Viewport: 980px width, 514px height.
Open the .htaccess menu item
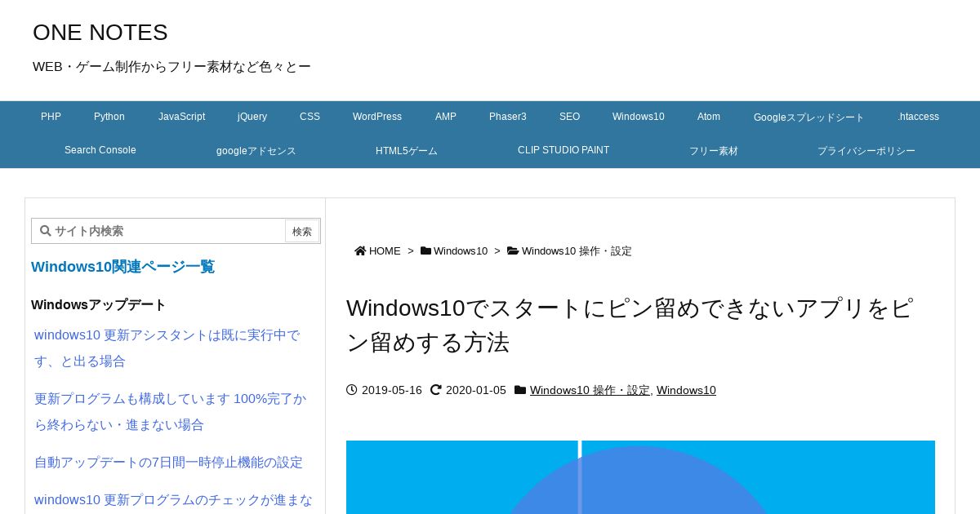click(918, 117)
